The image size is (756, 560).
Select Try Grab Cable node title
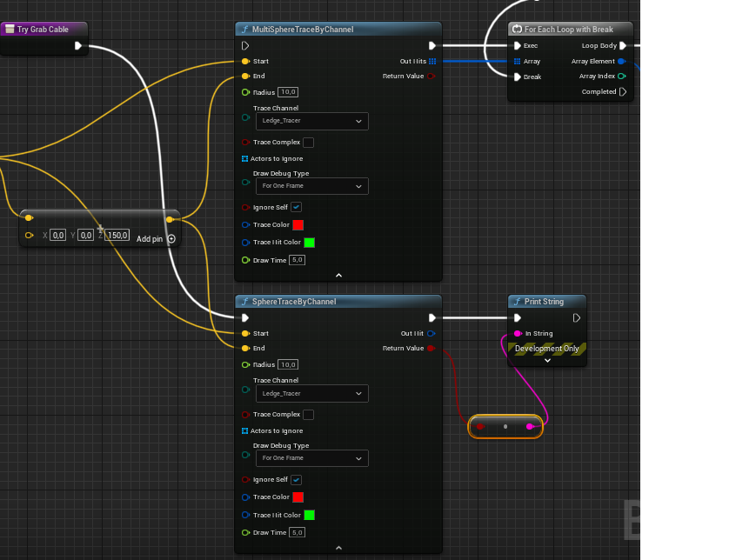click(x=43, y=30)
